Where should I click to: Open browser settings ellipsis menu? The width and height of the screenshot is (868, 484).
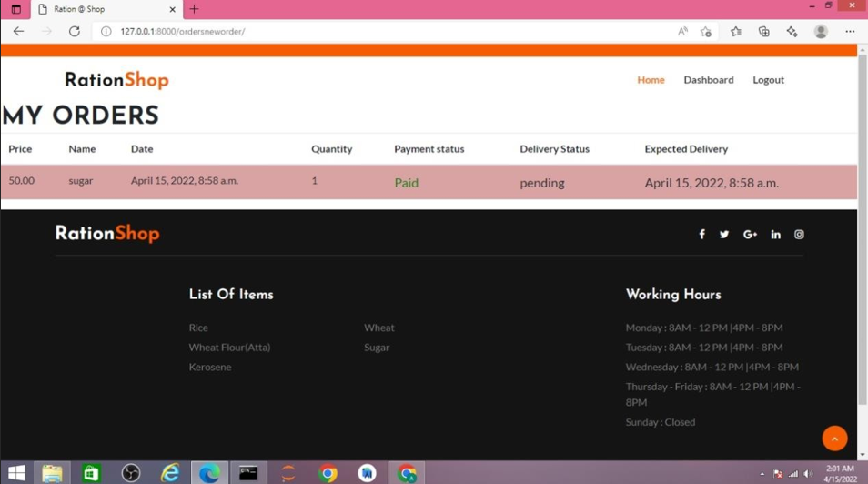coord(850,31)
